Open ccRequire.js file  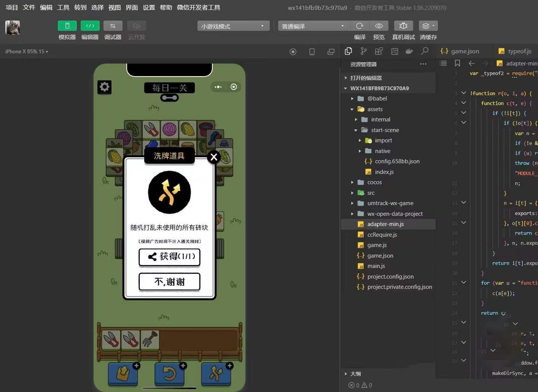(388, 234)
